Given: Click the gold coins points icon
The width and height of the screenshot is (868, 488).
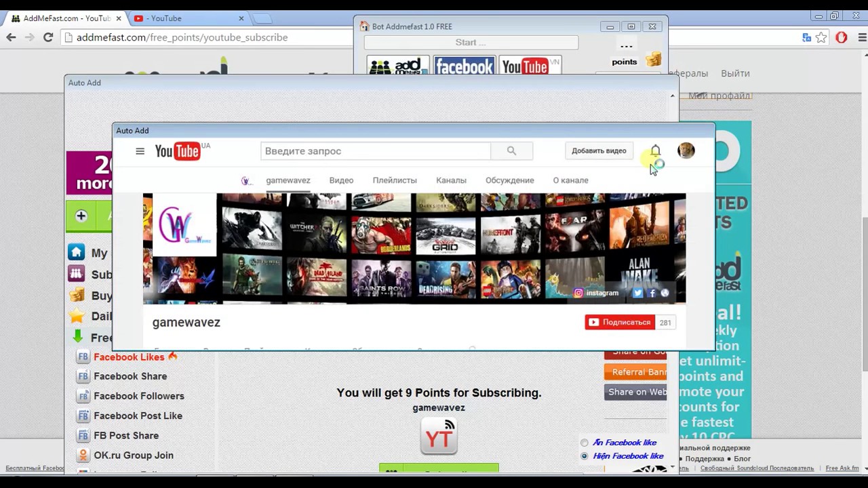Looking at the screenshot, I should tap(653, 61).
